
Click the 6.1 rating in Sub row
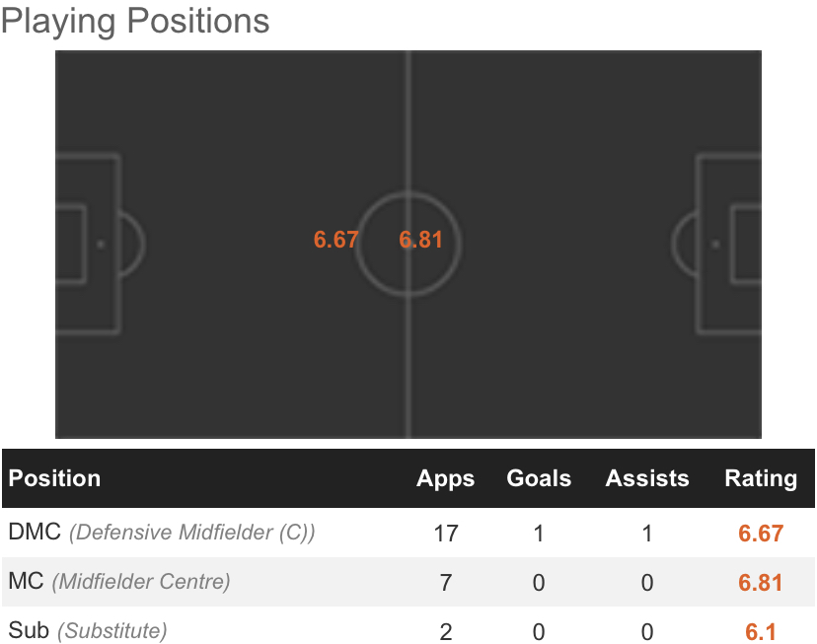tap(761, 631)
